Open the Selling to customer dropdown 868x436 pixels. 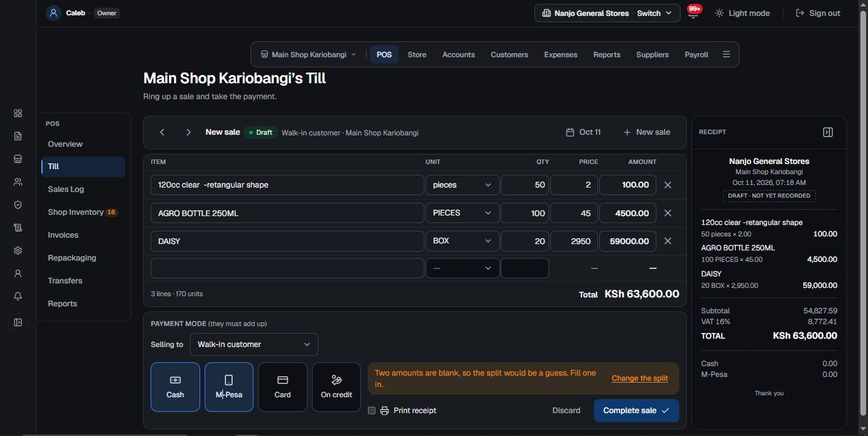(254, 344)
